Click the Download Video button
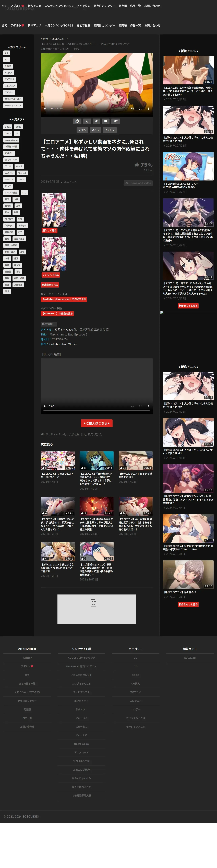The width and height of the screenshot is (217, 868). click(x=138, y=183)
